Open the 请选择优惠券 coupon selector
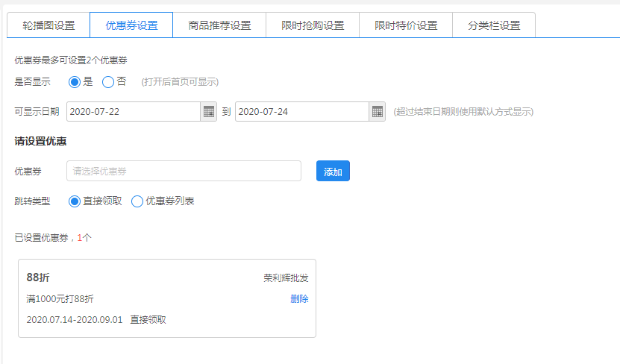The image size is (620, 364). coord(184,171)
